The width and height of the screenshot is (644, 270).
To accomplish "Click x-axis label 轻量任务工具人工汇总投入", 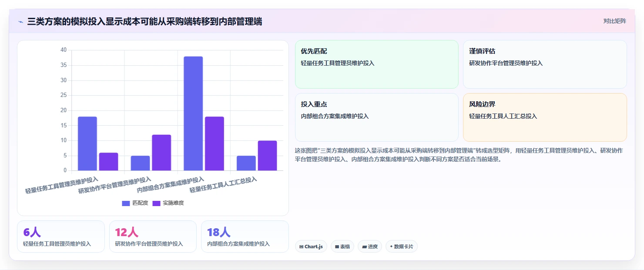I will tap(223, 185).
